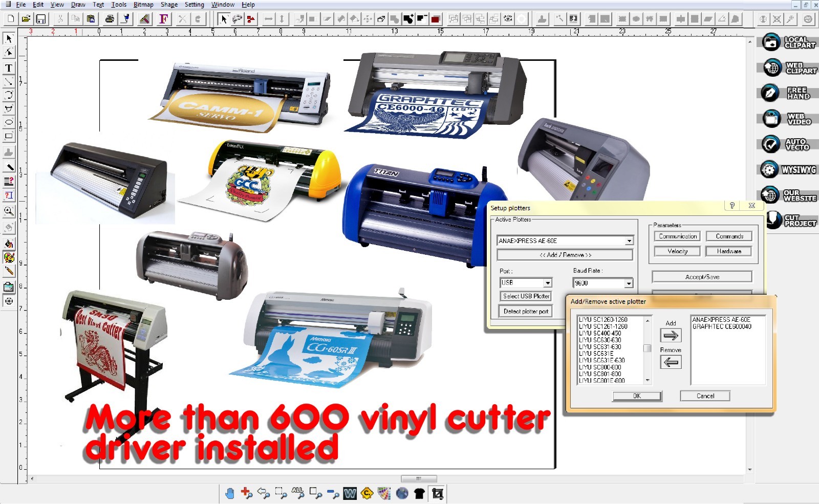Select the arrow selection tool in left toolbar
The height and width of the screenshot is (504, 819).
(9, 38)
